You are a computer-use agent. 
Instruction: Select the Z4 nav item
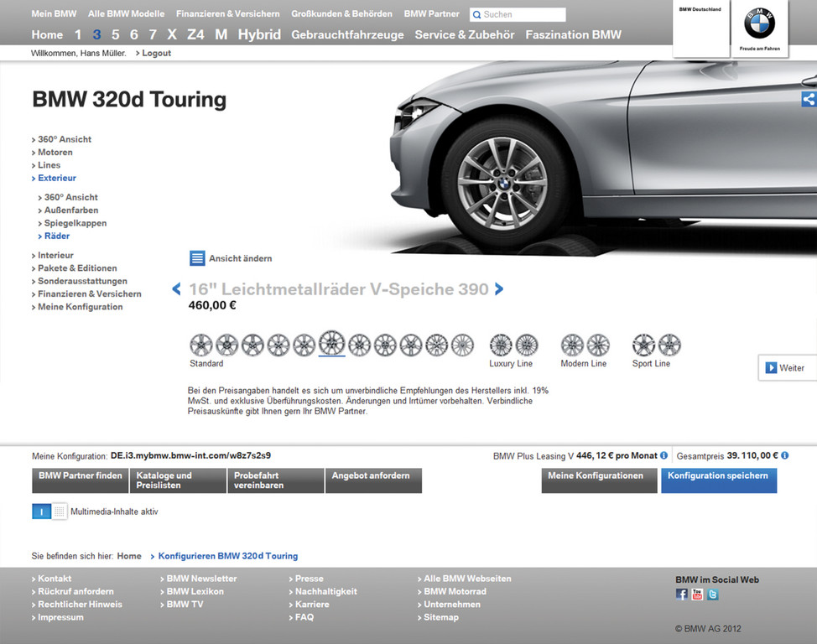pos(195,35)
